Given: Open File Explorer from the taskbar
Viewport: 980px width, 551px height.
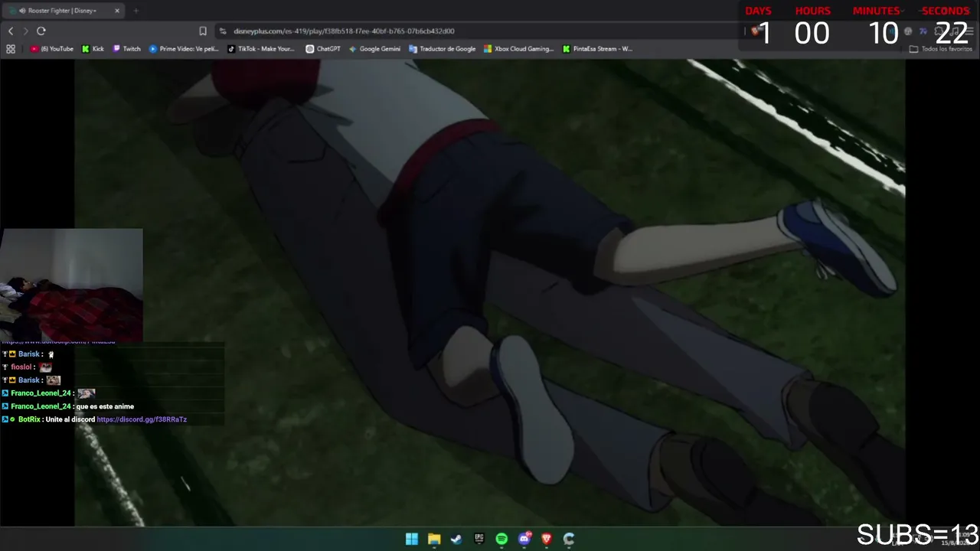Looking at the screenshot, I should pos(434,539).
